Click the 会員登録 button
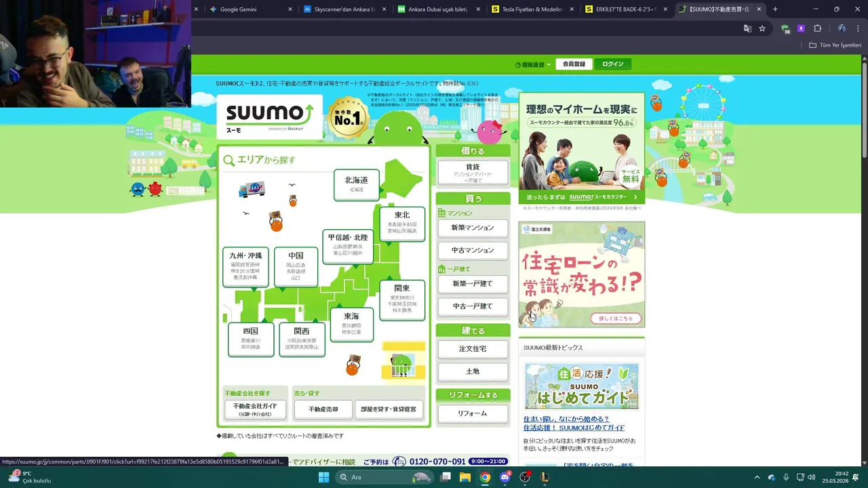Screen dimensions: 868x488 [x=574, y=64]
